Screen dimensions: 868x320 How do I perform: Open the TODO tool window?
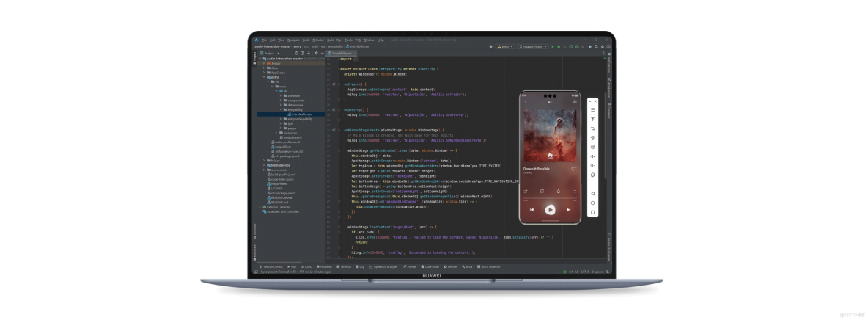click(306, 266)
